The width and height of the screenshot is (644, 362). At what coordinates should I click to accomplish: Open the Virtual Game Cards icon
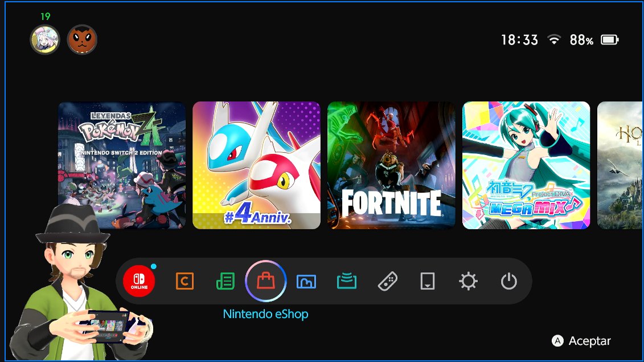[x=428, y=282]
